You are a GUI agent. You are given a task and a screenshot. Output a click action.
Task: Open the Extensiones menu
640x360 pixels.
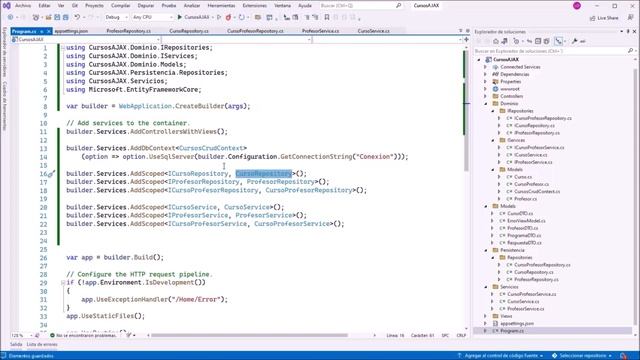(x=255, y=6)
